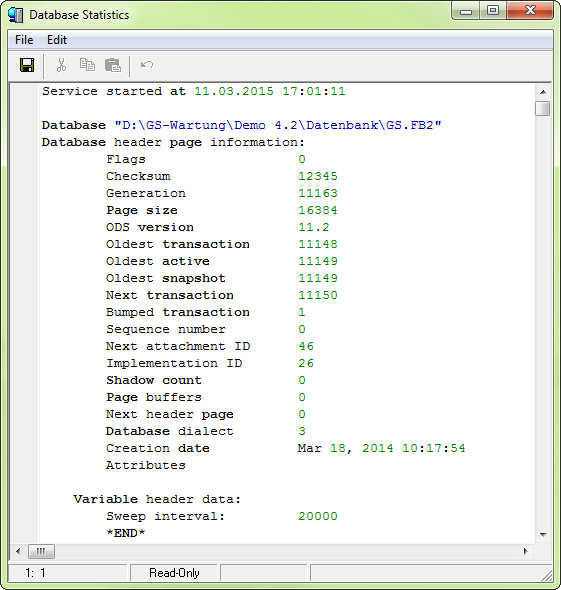Click the Copy toolbar icon

coord(87,65)
